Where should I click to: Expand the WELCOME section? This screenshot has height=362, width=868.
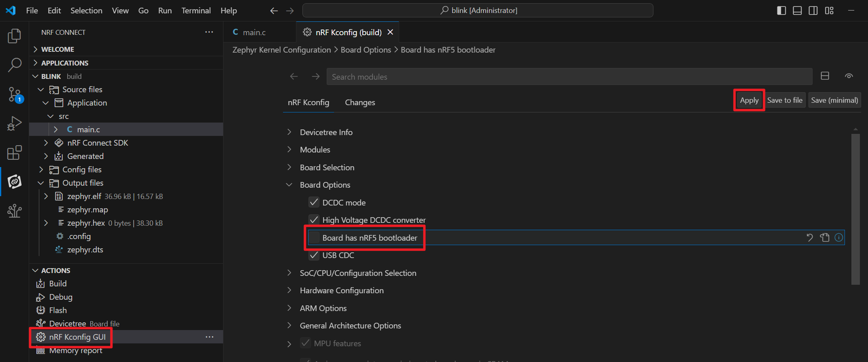36,49
